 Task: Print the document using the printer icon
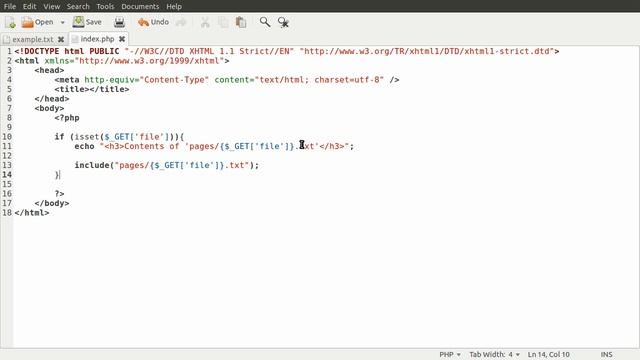click(x=119, y=22)
